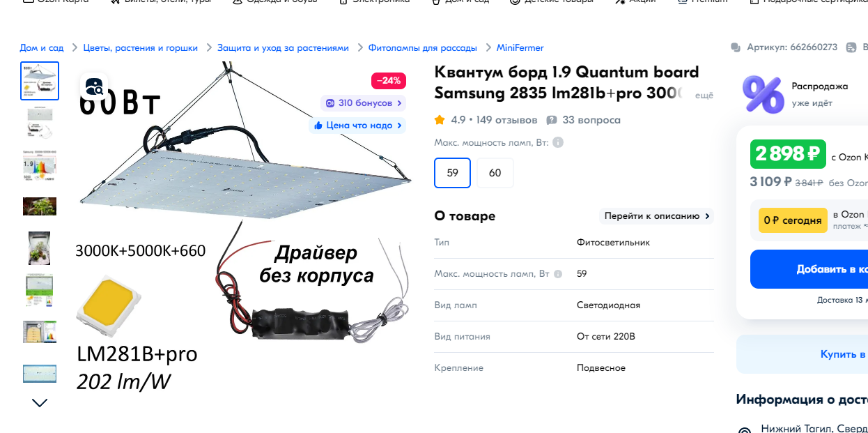Select the 59 watt option
868x433 pixels.
(453, 173)
